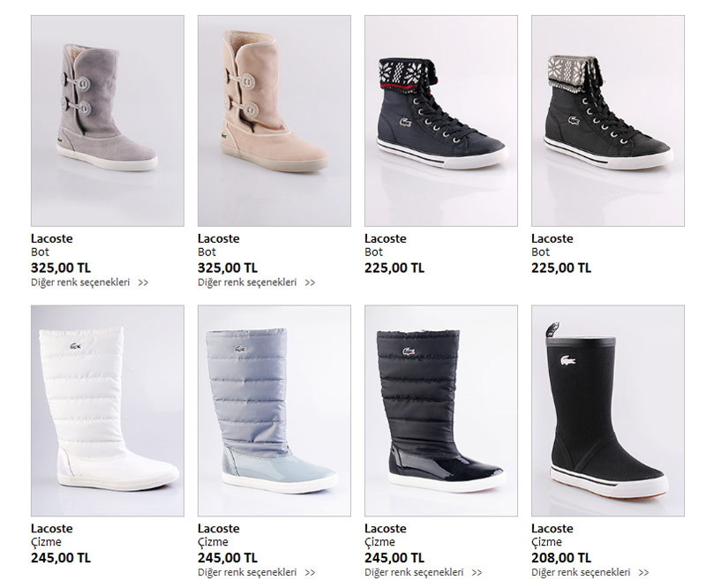
Task: Open the white quilted tall boot image
Action: click(108, 411)
